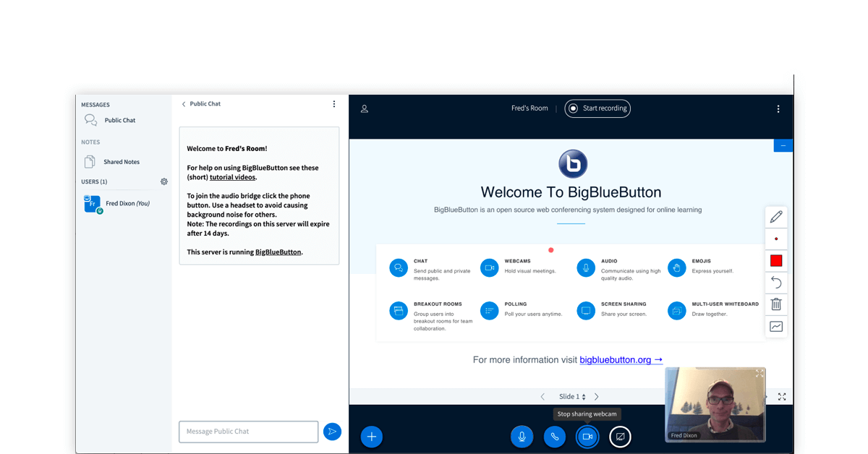
Task: Open the blue plus Actions menu
Action: click(x=372, y=437)
